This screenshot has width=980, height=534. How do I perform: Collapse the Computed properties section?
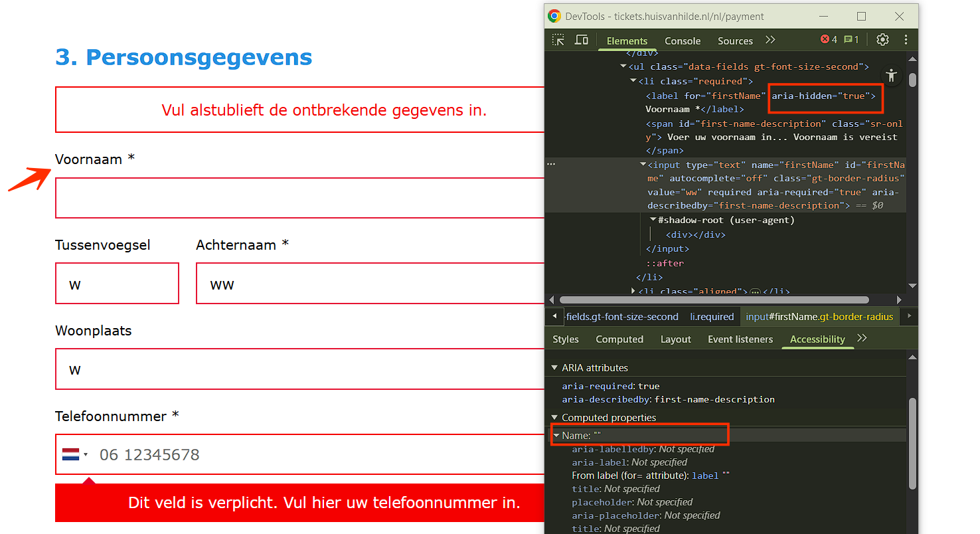pos(554,418)
